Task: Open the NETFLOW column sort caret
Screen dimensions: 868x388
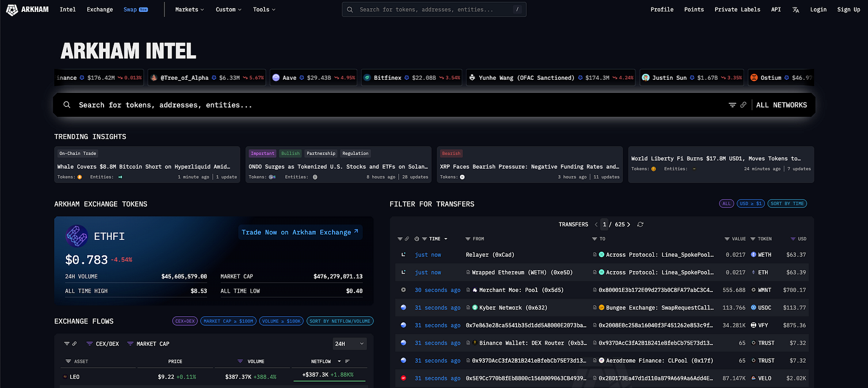Action: tap(340, 361)
